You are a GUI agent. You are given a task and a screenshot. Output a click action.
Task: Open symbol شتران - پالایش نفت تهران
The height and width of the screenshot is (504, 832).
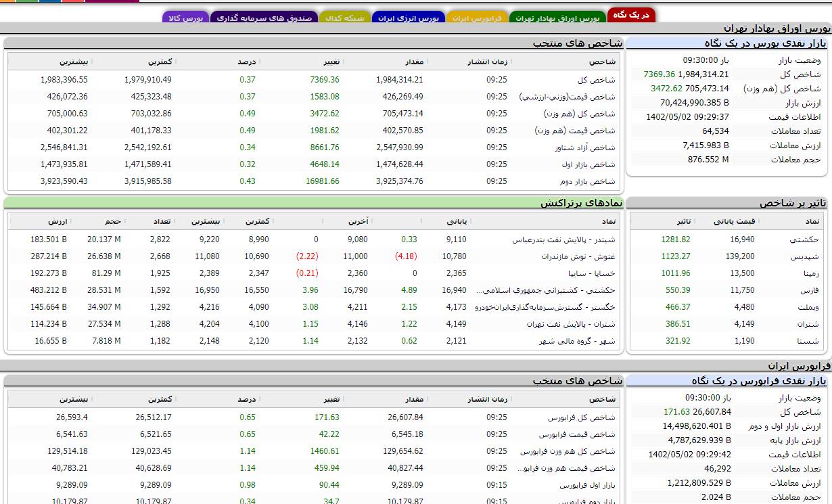pos(572,324)
